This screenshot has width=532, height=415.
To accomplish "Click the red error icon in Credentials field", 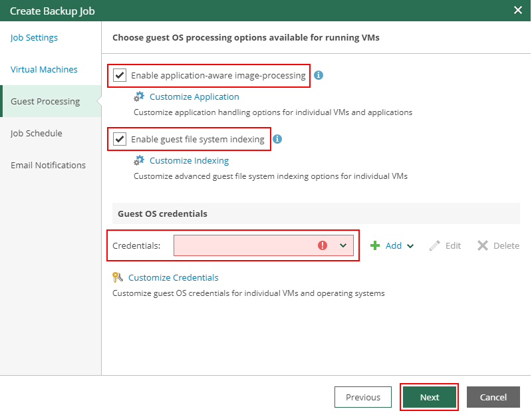I will (323, 245).
